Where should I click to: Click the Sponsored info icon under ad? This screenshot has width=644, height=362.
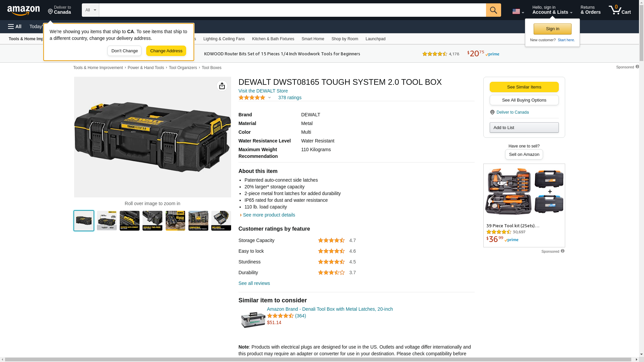coord(562,251)
